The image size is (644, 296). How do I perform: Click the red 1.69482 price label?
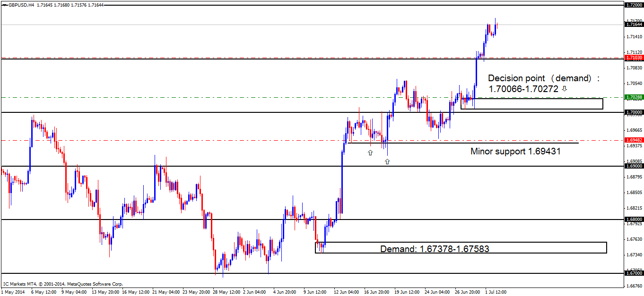634,140
